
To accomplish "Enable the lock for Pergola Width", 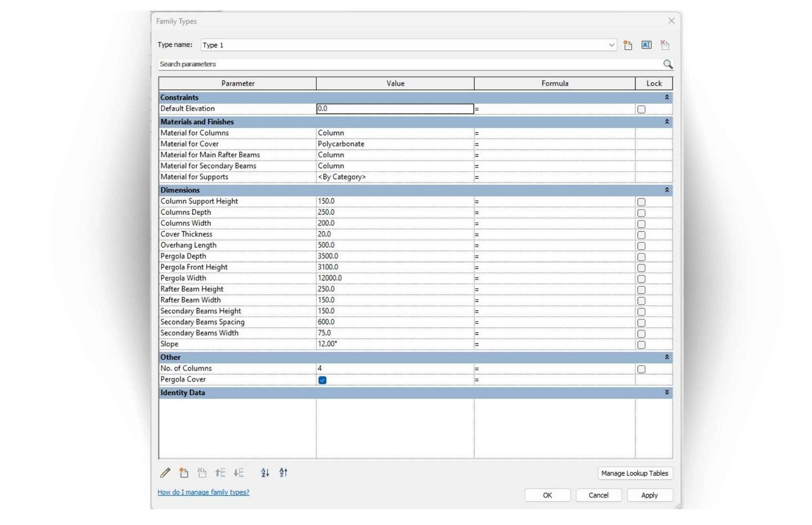I will (x=641, y=279).
